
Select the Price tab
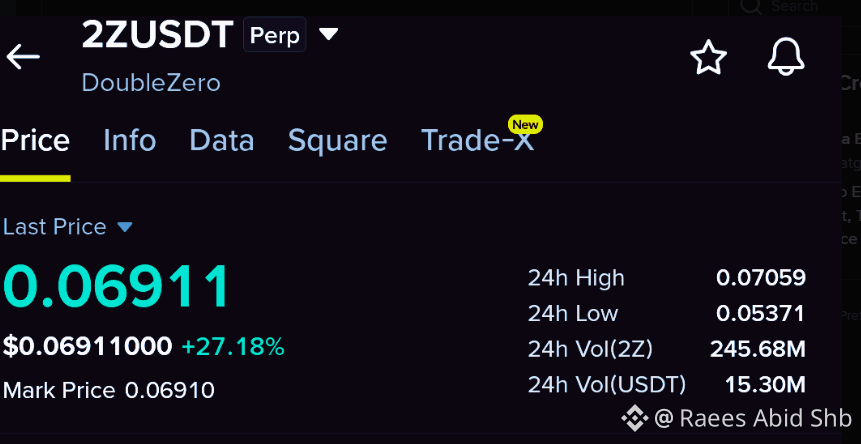(x=35, y=140)
